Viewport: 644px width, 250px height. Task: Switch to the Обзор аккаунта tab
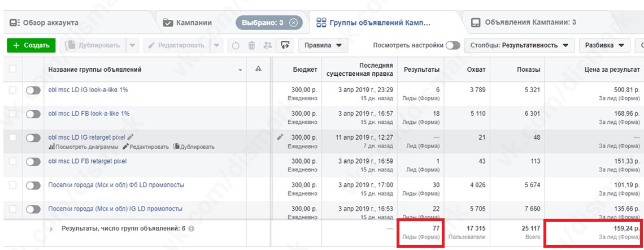click(44, 23)
